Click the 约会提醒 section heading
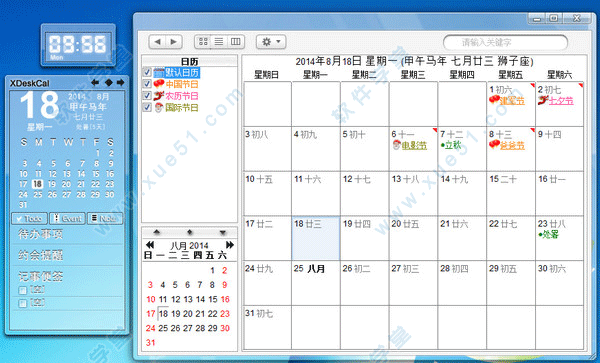 click(x=41, y=255)
